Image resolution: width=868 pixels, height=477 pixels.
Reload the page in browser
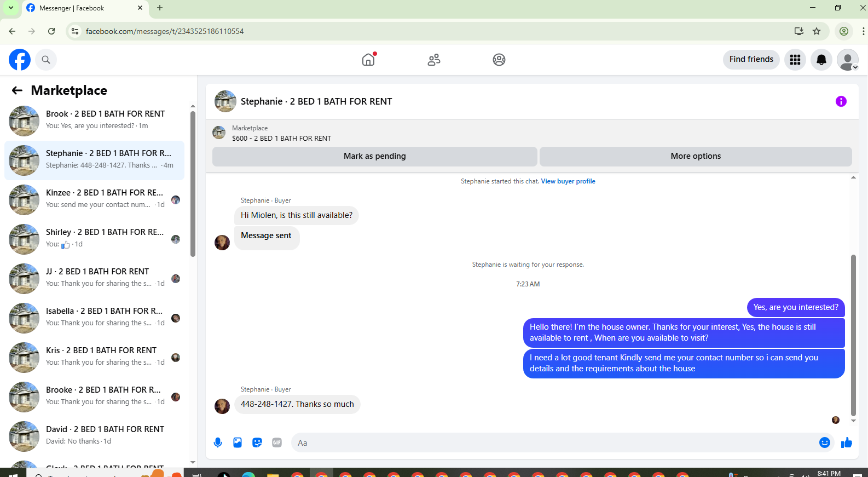coord(51,31)
